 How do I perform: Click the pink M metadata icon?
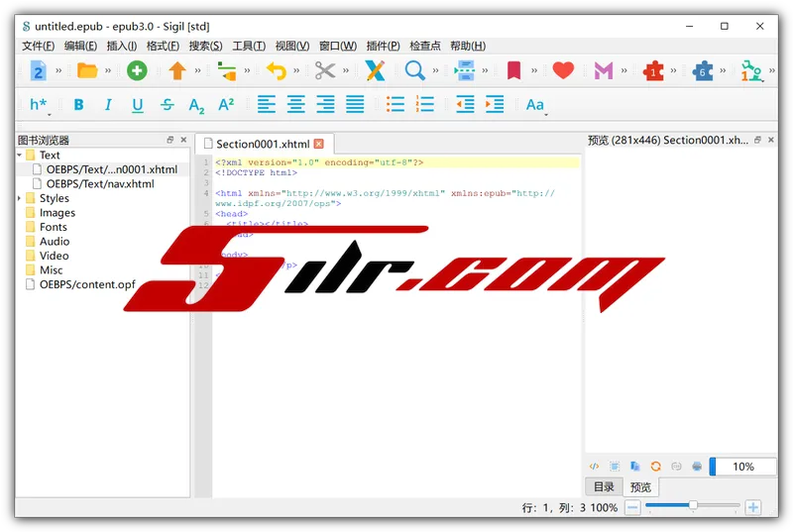(x=603, y=70)
